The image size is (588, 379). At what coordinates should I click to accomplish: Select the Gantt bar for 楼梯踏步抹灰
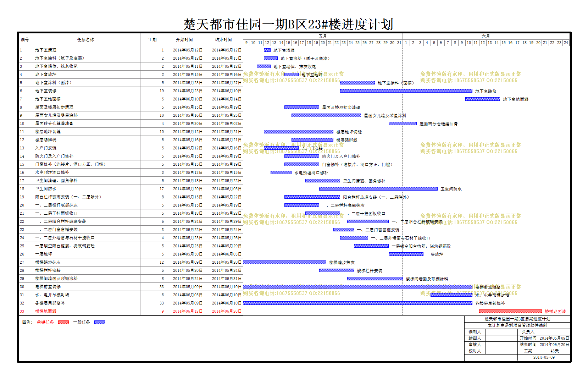point(285,262)
